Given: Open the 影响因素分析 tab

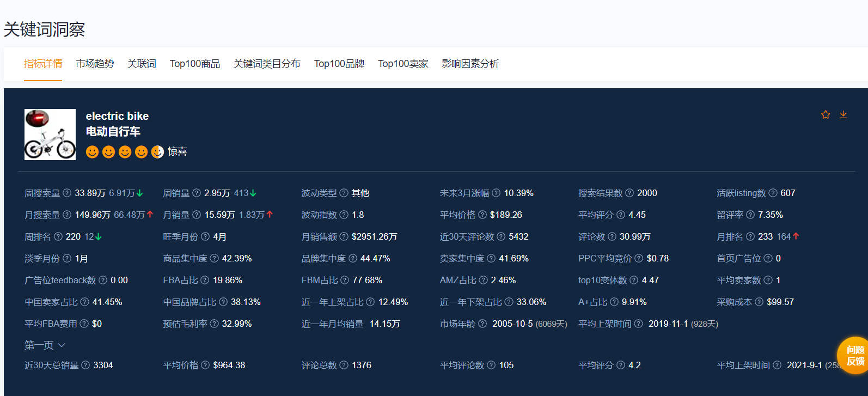Looking at the screenshot, I should (470, 64).
